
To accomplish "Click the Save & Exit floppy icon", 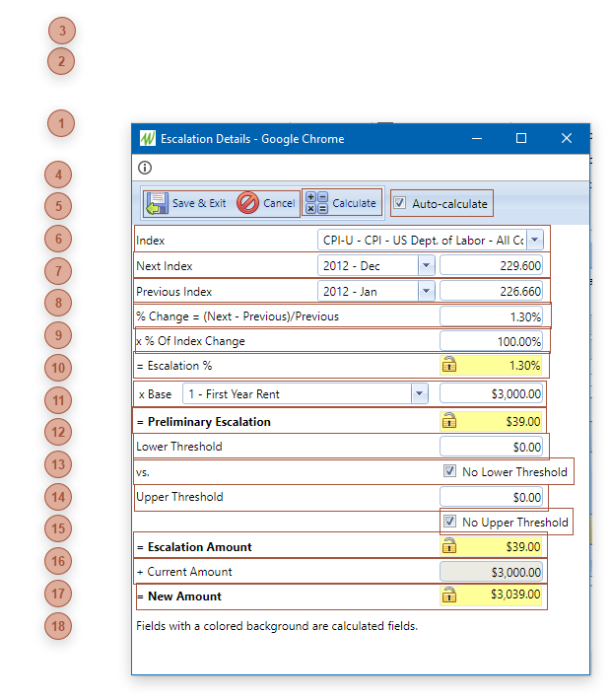I will tap(157, 203).
